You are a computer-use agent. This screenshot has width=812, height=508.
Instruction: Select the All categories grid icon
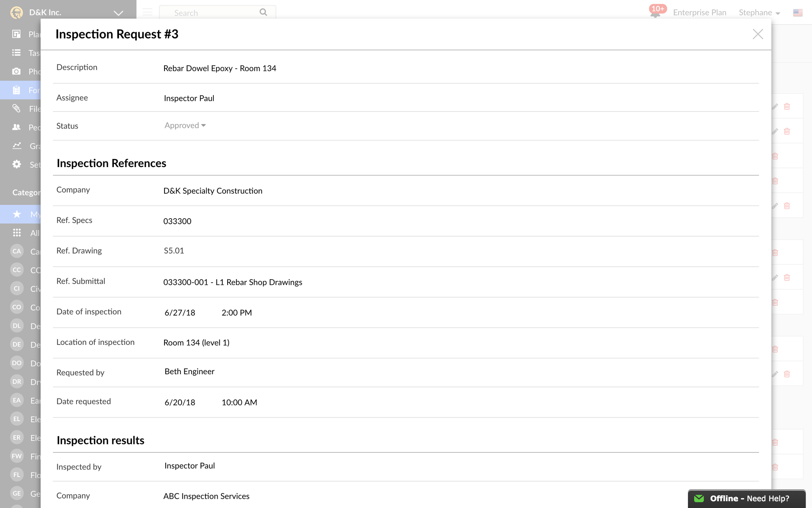[17, 233]
